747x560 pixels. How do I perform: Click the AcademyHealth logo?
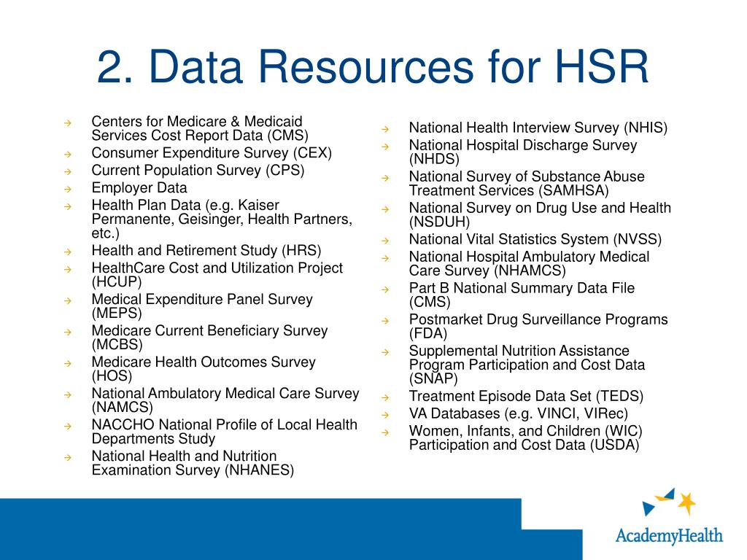pyautogui.click(x=668, y=517)
